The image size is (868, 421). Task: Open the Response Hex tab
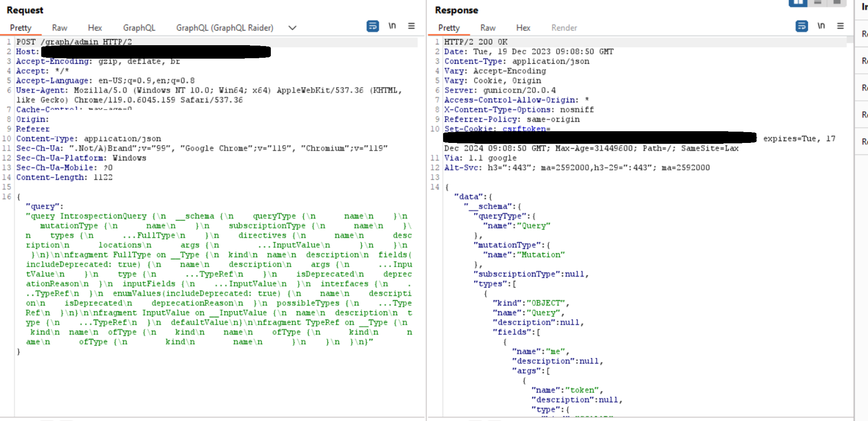click(523, 28)
